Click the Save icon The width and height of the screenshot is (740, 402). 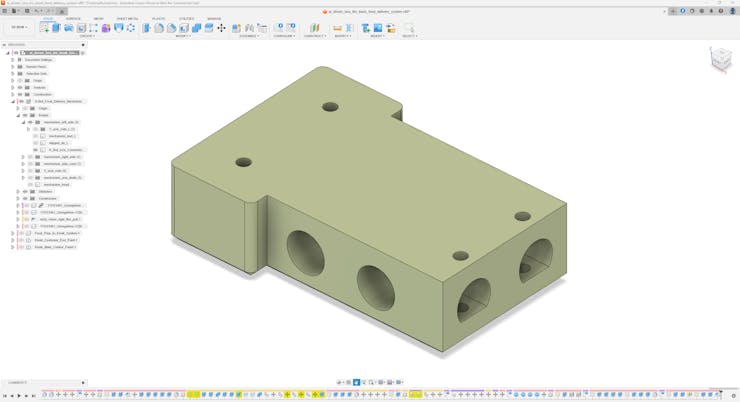tap(27, 11)
